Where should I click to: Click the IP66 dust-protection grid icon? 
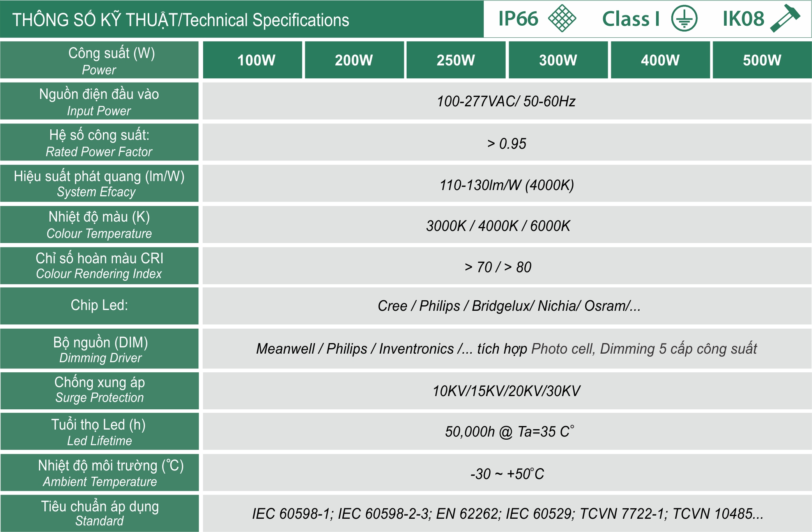click(x=562, y=18)
